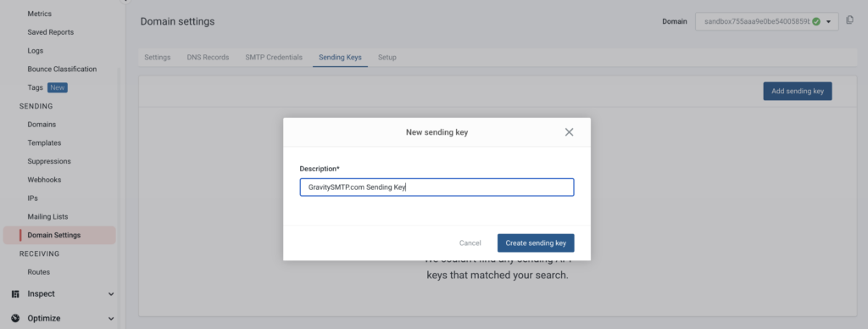Open the SMTP Credentials tab
The height and width of the screenshot is (329, 868).
pyautogui.click(x=274, y=57)
